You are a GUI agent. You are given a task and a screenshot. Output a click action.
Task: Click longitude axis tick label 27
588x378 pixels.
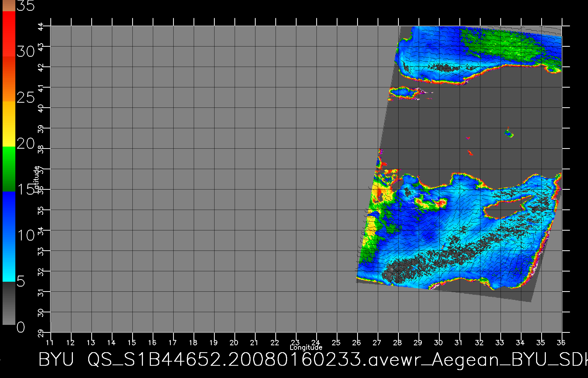click(x=377, y=342)
